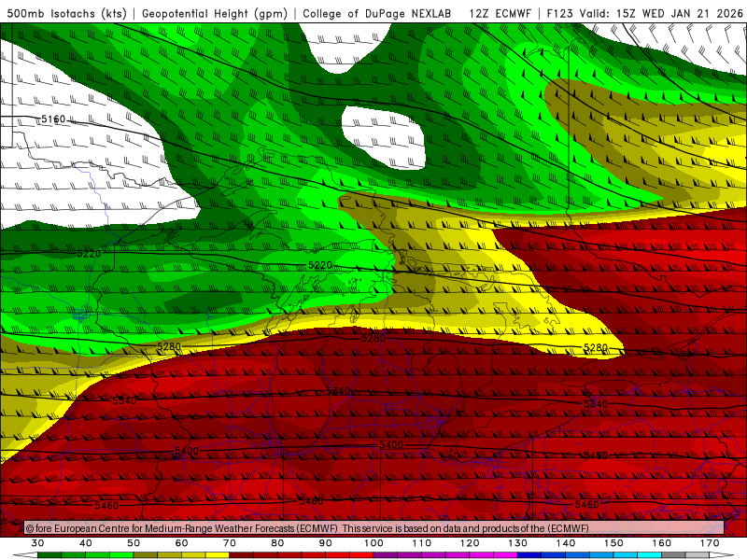Click the 120 knot legend value

[x=470, y=543]
